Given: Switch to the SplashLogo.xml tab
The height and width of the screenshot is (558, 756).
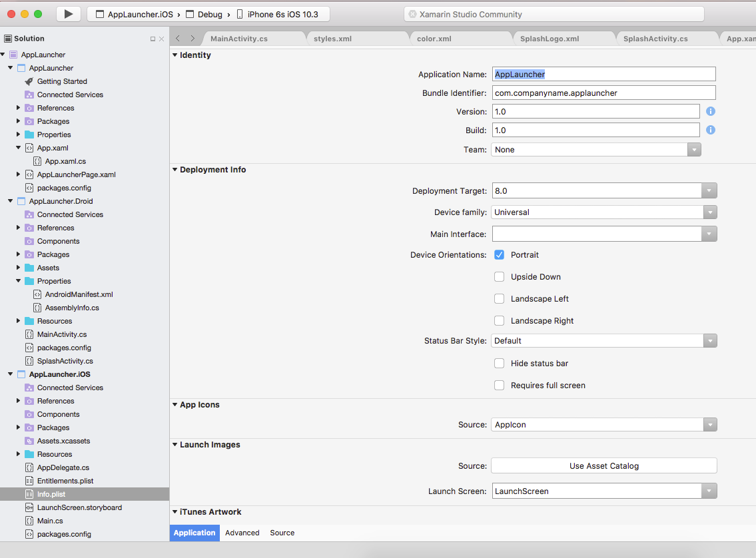Looking at the screenshot, I should pos(549,39).
